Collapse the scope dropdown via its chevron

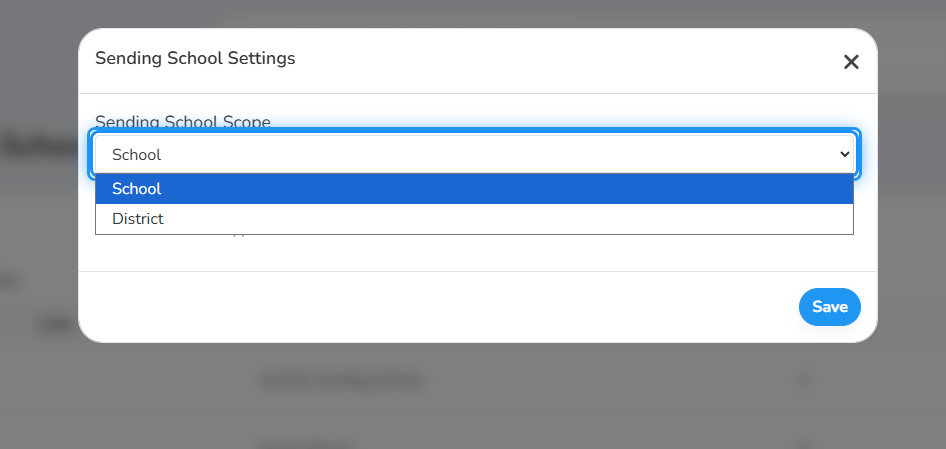point(844,154)
